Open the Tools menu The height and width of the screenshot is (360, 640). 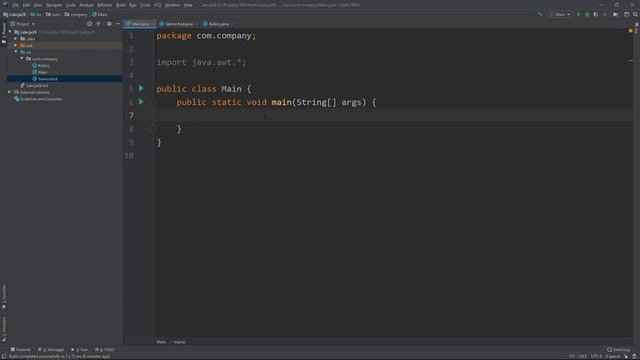[x=145, y=5]
